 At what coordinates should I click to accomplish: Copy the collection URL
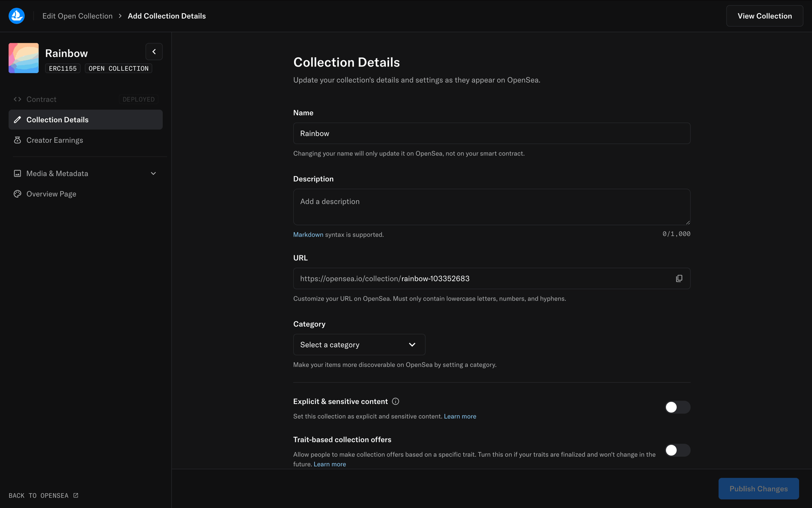tap(679, 279)
